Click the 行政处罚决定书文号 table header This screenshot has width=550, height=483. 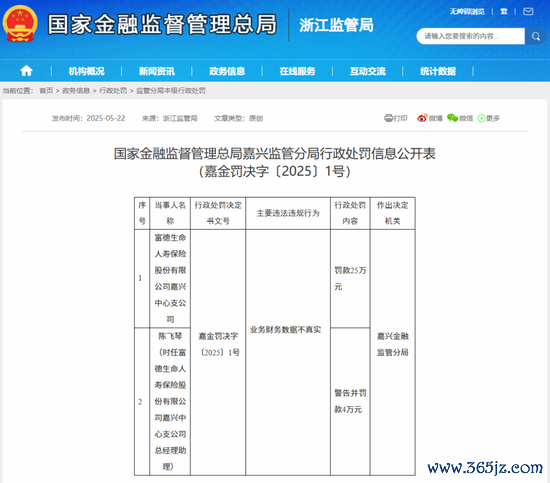218,213
